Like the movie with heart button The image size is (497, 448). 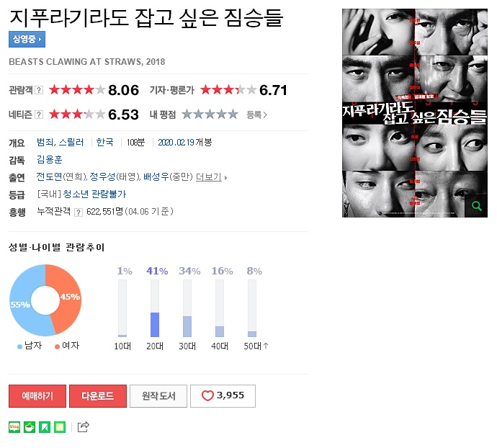223,396
